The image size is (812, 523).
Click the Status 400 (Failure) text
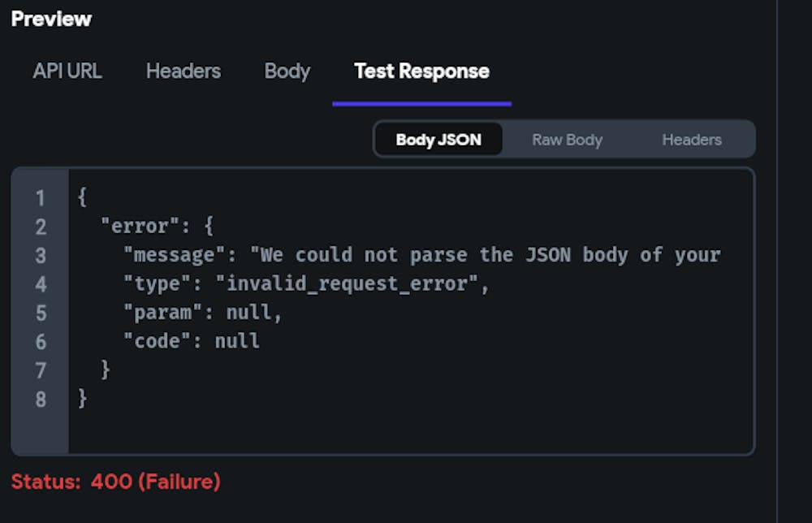pos(115,482)
